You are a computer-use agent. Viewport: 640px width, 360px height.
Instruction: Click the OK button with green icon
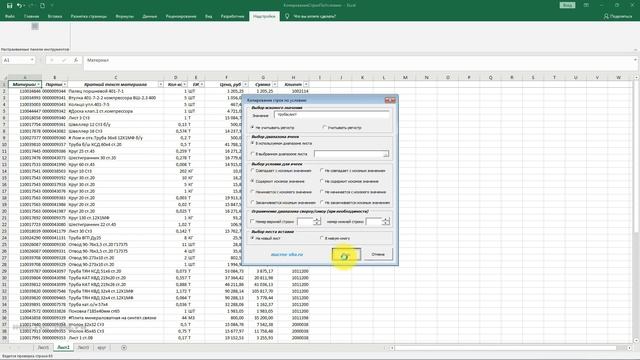[x=346, y=254]
